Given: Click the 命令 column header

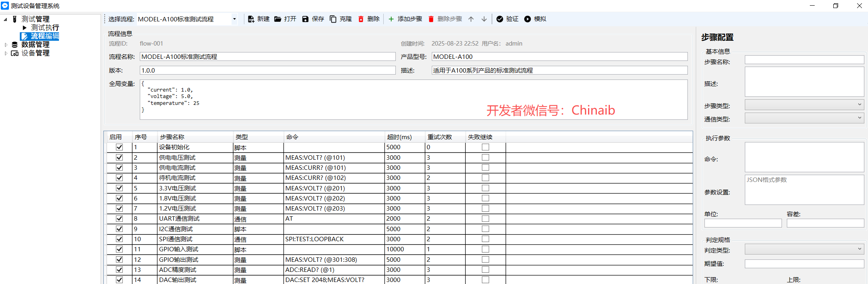Looking at the screenshot, I should pyautogui.click(x=334, y=137).
